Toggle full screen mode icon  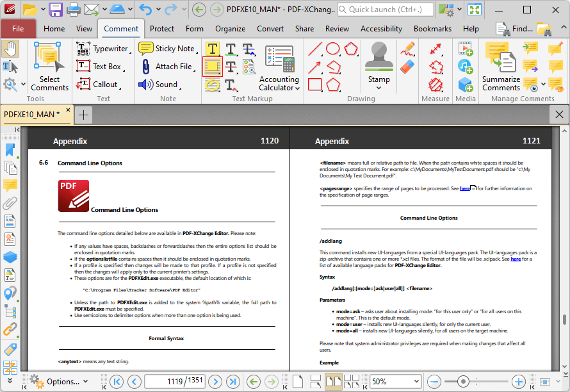tap(475, 10)
